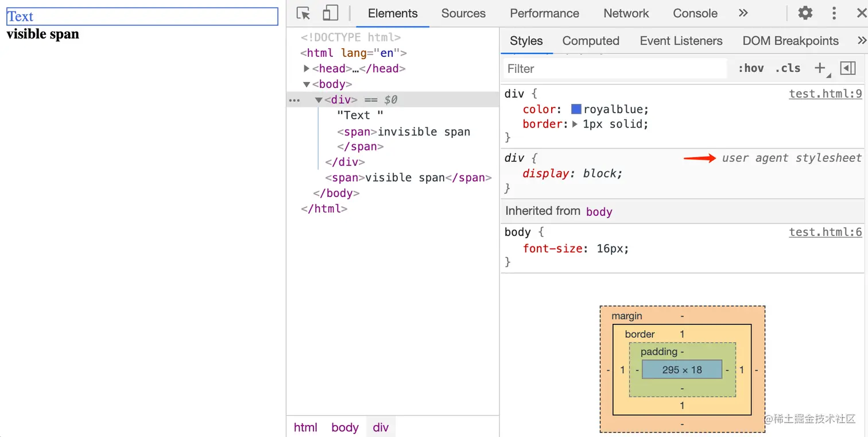This screenshot has width=868, height=437.
Task: Select the Network tab
Action: click(x=626, y=13)
